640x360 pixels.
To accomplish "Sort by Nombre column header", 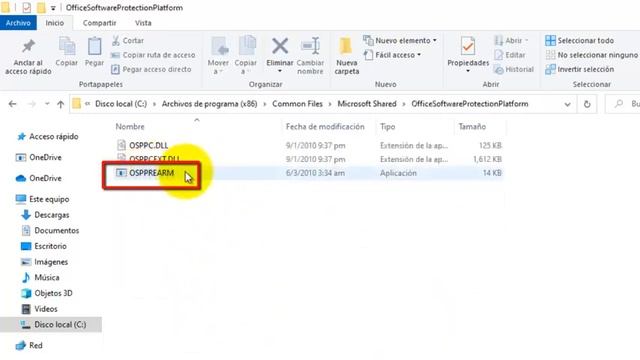I will (x=130, y=127).
